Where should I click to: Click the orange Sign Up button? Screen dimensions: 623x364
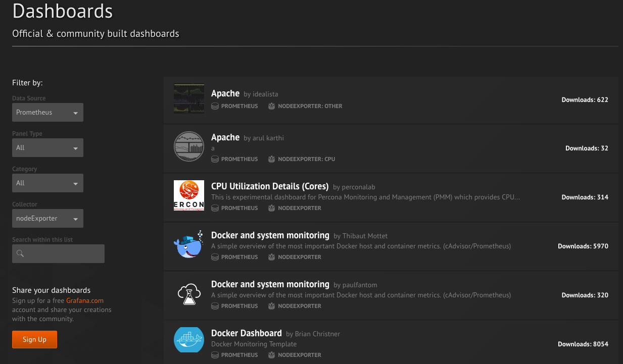34,339
